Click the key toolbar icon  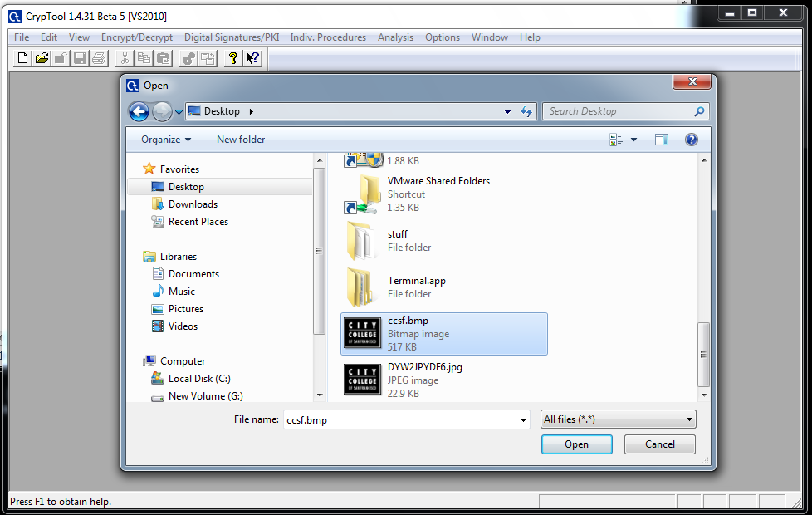(x=188, y=58)
